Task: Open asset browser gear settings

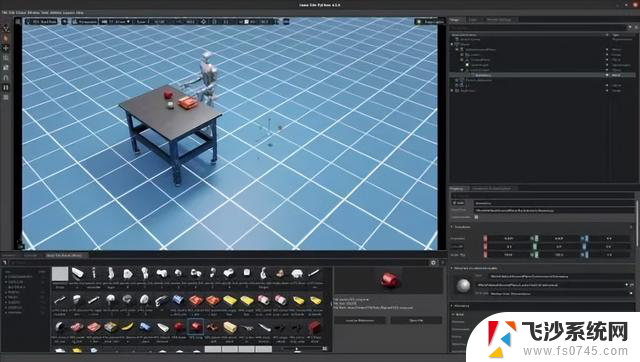Action: (433, 263)
